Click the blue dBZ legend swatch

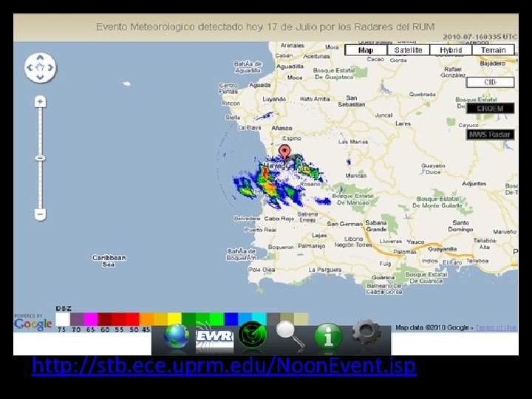click(231, 319)
